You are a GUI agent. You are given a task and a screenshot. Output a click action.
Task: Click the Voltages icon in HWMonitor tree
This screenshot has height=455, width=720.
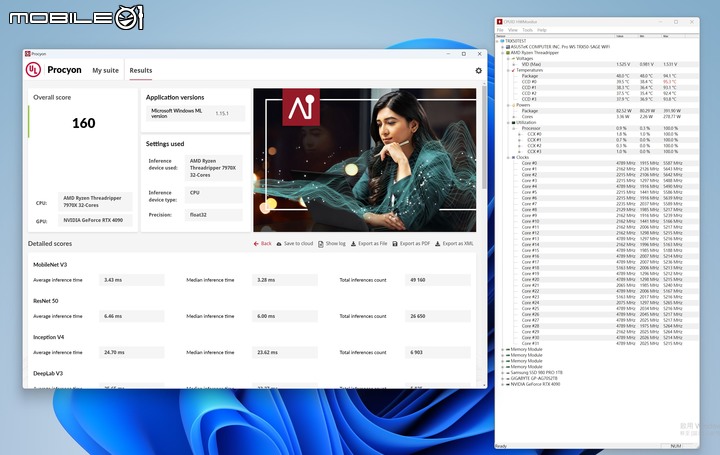pos(513,58)
